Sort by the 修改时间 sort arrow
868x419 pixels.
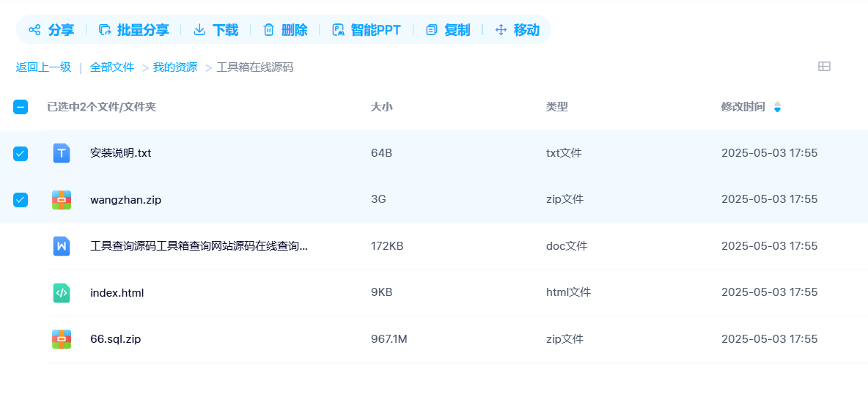click(777, 107)
